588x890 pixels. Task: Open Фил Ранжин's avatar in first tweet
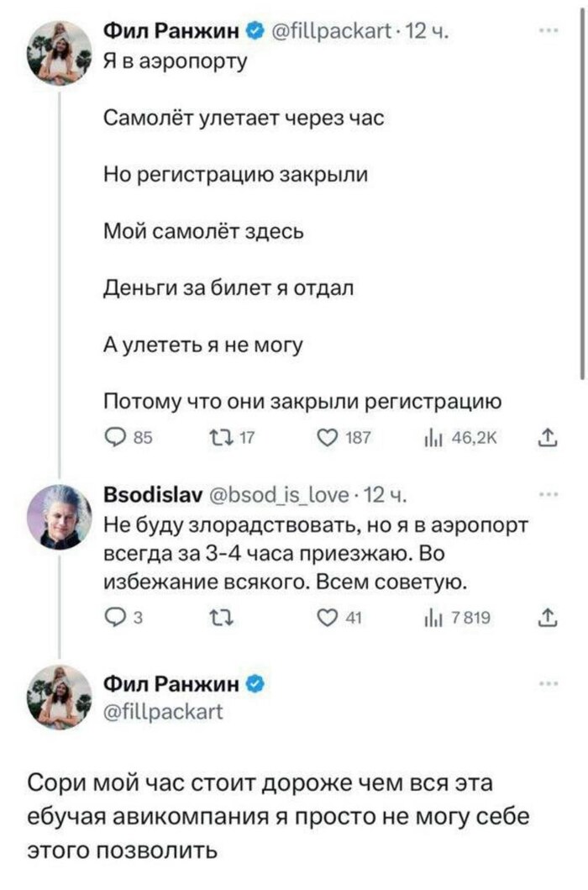(58, 53)
